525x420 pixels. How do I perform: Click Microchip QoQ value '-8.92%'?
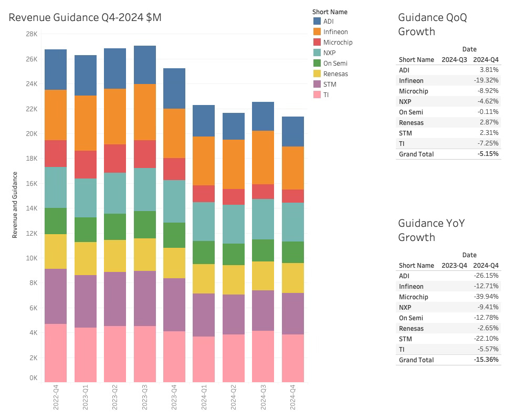pyautogui.click(x=488, y=91)
